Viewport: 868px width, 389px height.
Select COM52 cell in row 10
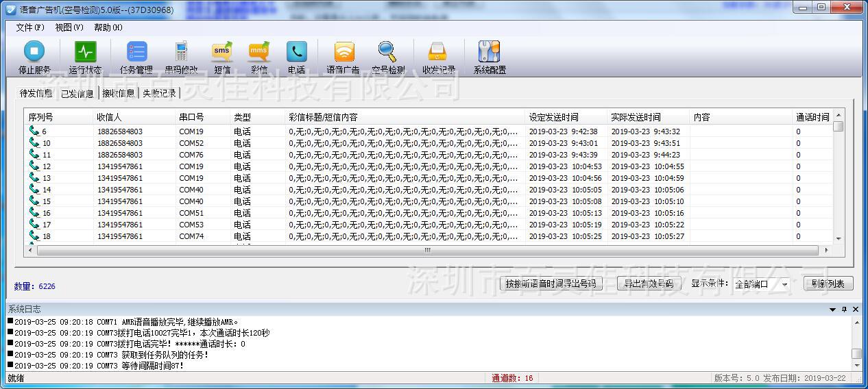191,143
